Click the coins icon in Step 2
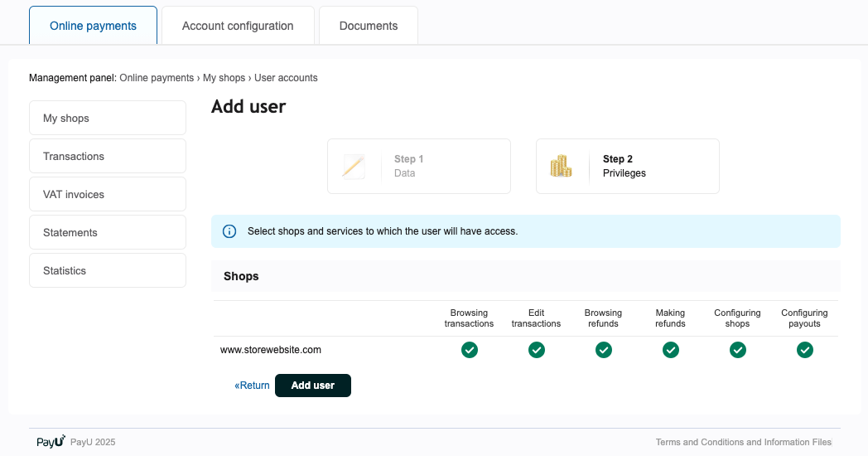The image size is (868, 456). coord(562,166)
